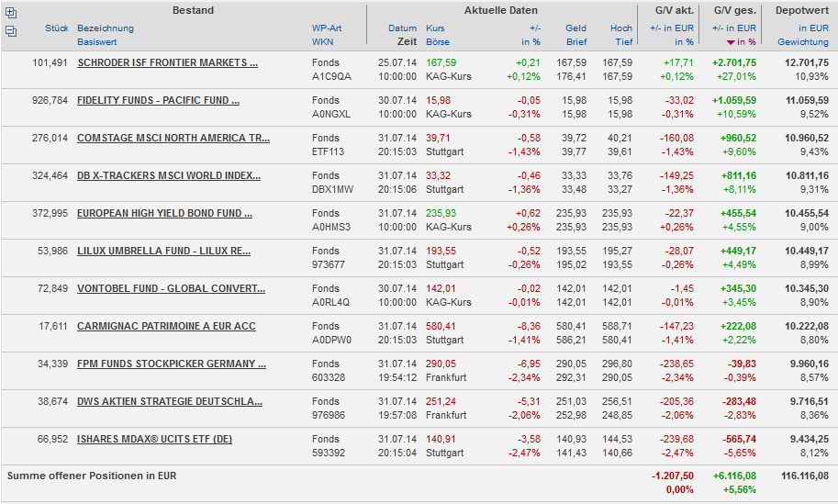Sort positions by Bezeichnung header
This screenshot has width=838, height=504.
point(105,28)
